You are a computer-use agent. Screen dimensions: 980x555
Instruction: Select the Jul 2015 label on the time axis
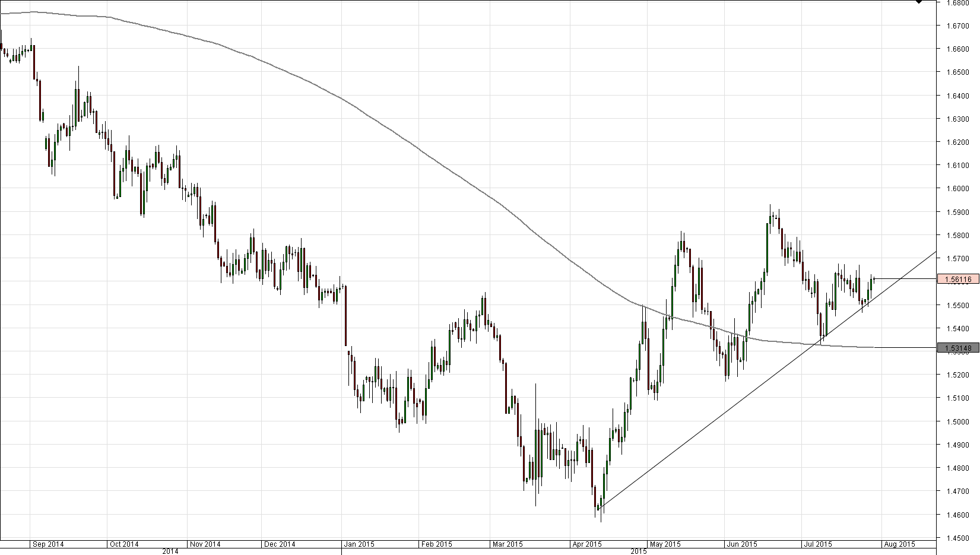click(818, 544)
